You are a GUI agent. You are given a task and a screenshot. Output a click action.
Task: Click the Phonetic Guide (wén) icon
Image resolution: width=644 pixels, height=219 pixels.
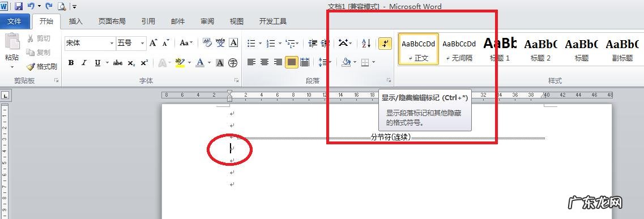point(220,42)
